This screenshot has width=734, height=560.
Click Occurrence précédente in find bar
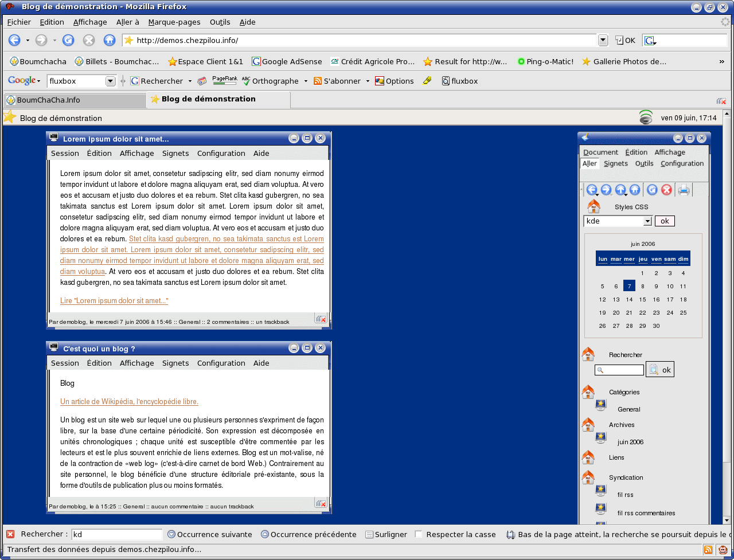[x=309, y=534]
